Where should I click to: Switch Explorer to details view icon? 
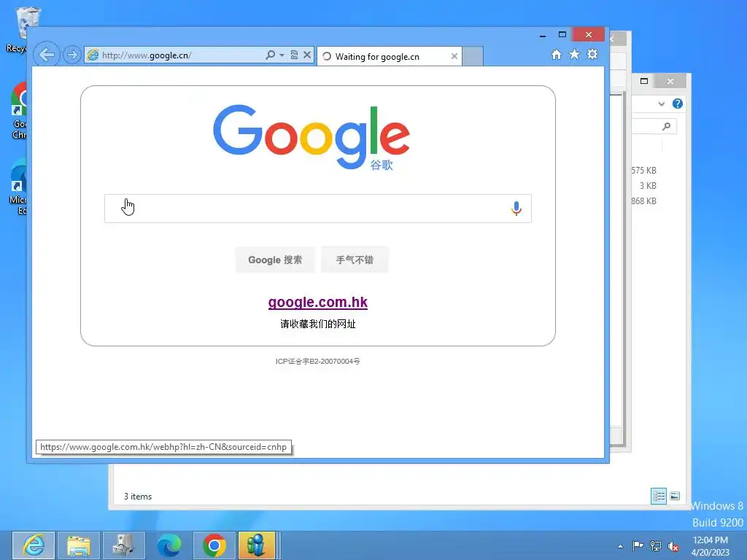(x=659, y=496)
